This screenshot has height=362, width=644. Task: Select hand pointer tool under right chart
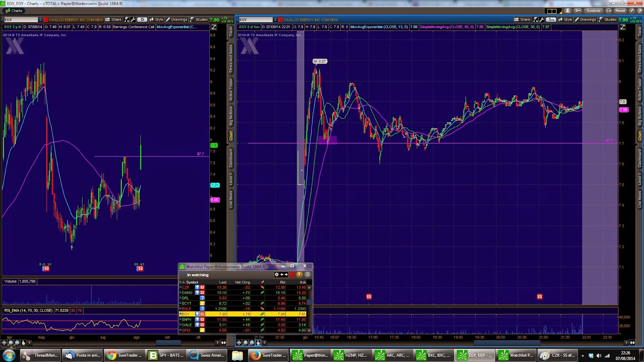[x=258, y=343]
